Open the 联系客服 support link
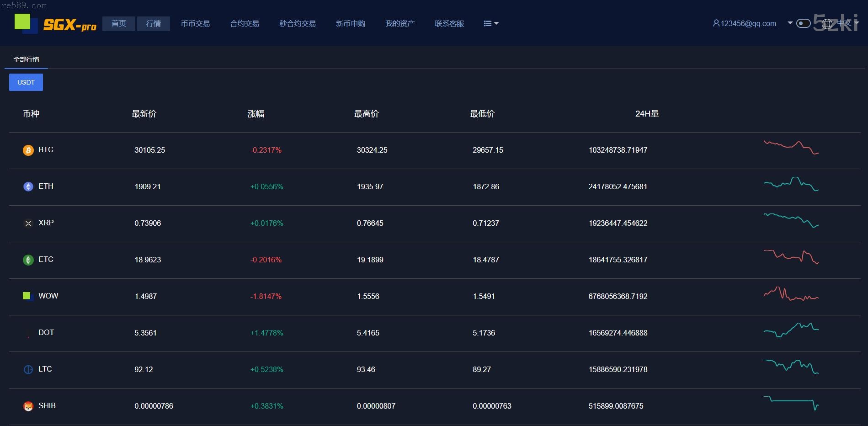868x426 pixels. coord(449,24)
